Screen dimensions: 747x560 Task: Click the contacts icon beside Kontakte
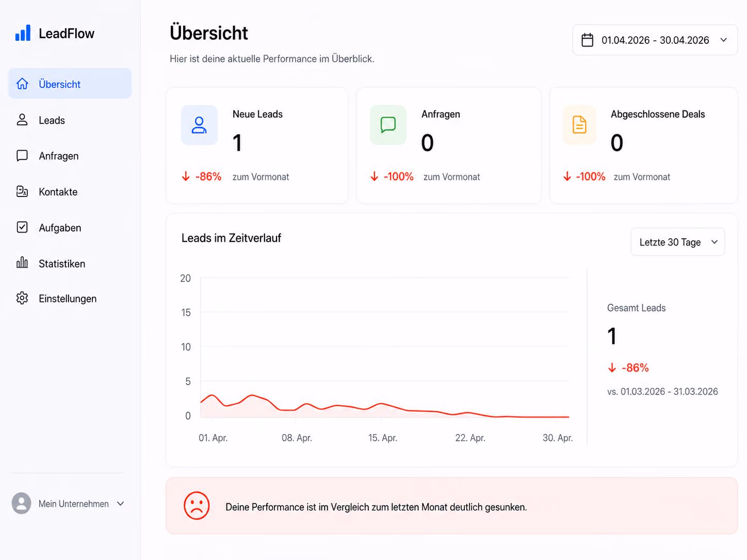22,191
